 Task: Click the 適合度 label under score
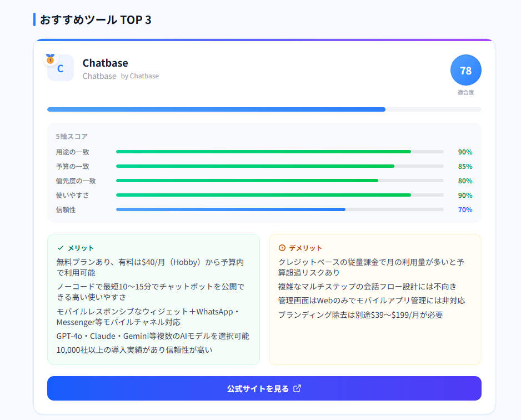[465, 92]
